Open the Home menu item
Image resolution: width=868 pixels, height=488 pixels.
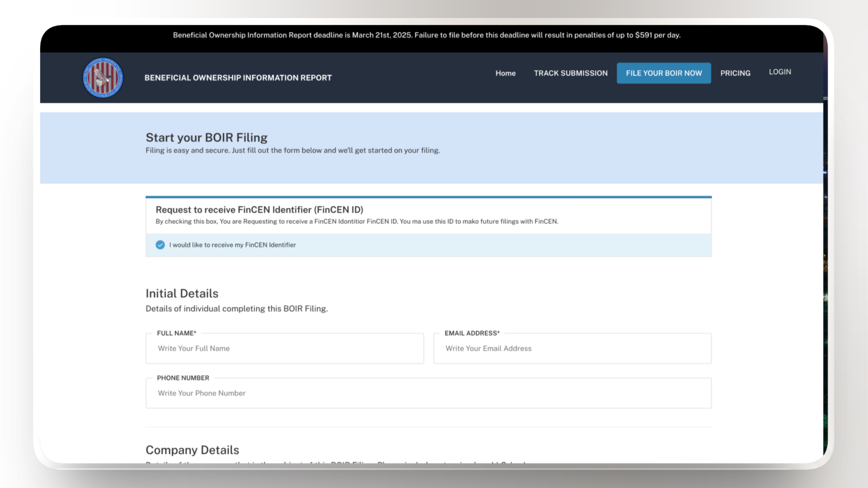pos(505,73)
